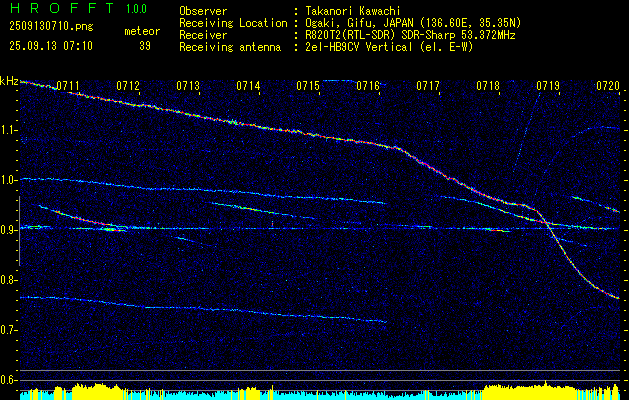Click the 0.9 kHz axis label
This screenshot has width=629, height=400.
[9, 230]
